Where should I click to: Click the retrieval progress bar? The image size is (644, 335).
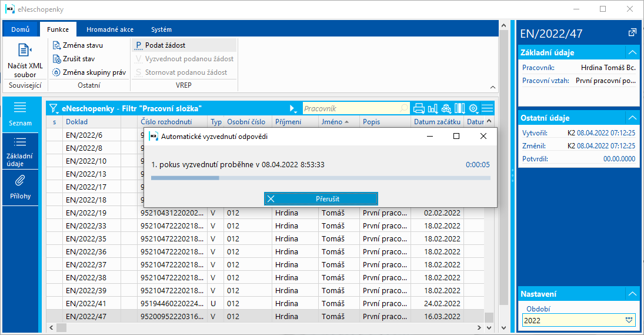click(321, 177)
